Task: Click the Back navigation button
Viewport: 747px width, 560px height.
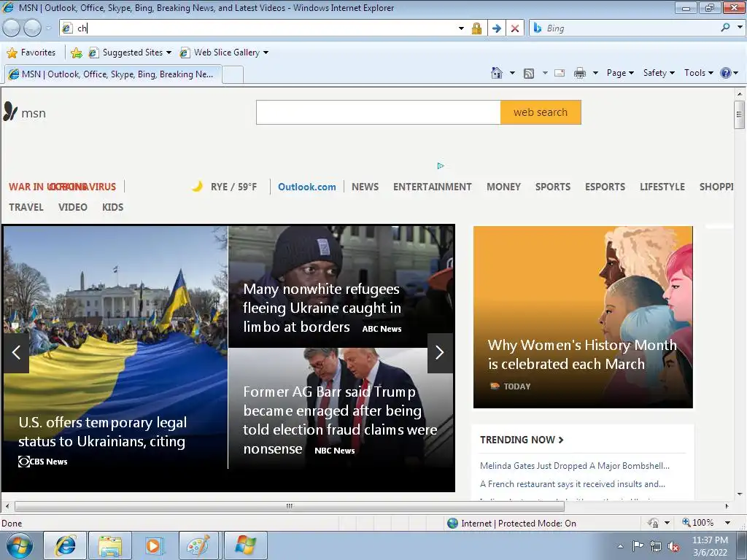Action: click(x=12, y=28)
